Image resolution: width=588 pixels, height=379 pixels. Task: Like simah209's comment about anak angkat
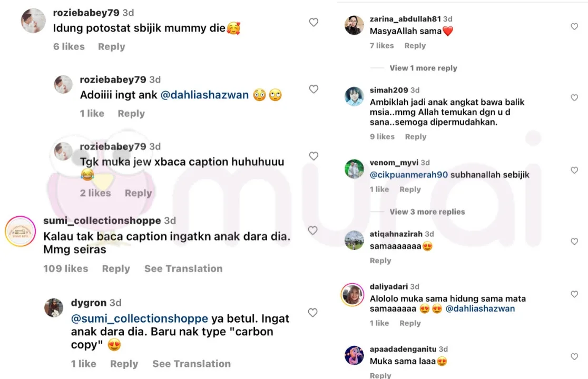tap(574, 98)
